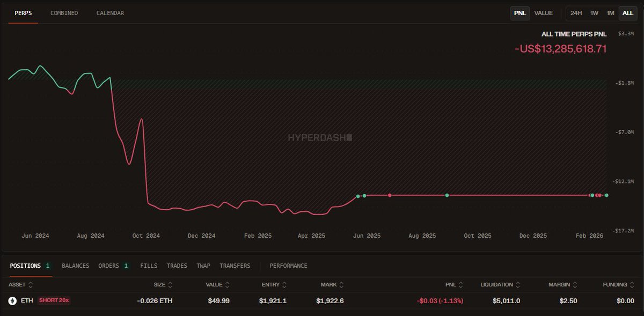Open the Positions tab

coord(30,266)
